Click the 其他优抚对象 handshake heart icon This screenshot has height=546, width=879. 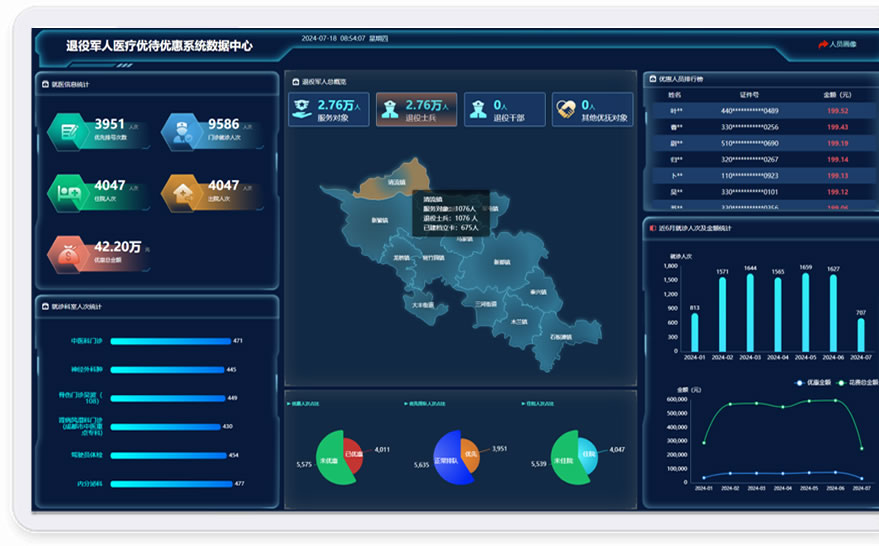point(566,110)
